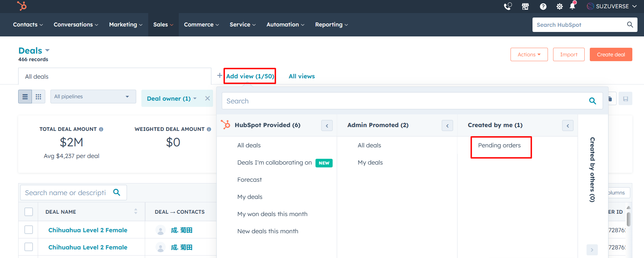This screenshot has width=644, height=258.
Task: Select the Pending orders view
Action: [x=499, y=145]
